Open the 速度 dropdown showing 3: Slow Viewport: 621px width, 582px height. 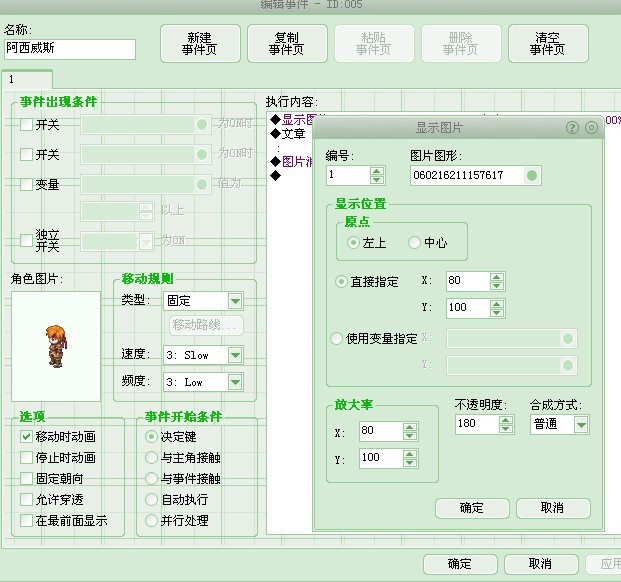[x=235, y=355]
